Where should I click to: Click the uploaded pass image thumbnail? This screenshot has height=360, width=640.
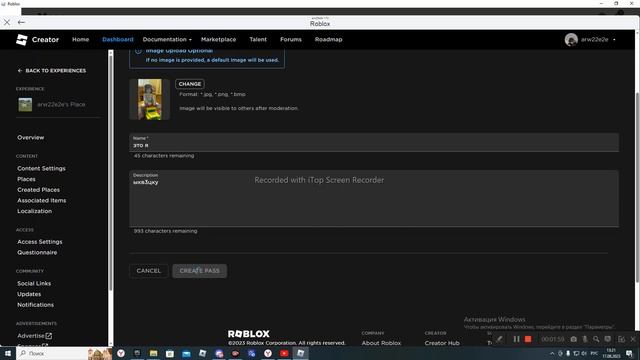tap(149, 99)
